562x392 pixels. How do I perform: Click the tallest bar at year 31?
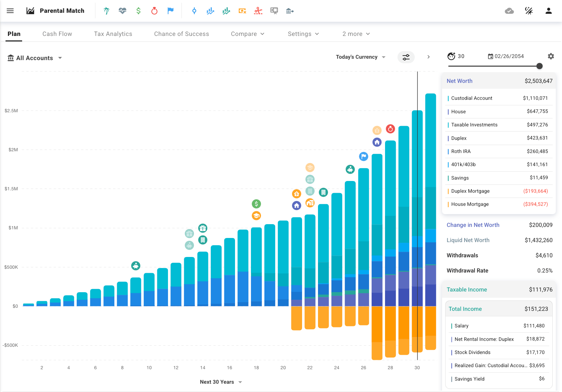(x=431, y=200)
